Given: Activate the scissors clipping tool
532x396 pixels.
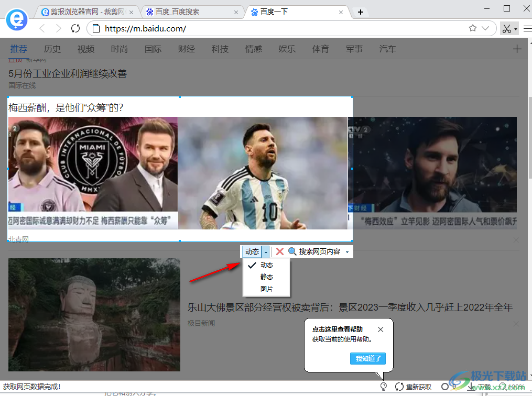Looking at the screenshot, I should pyautogui.click(x=507, y=29).
